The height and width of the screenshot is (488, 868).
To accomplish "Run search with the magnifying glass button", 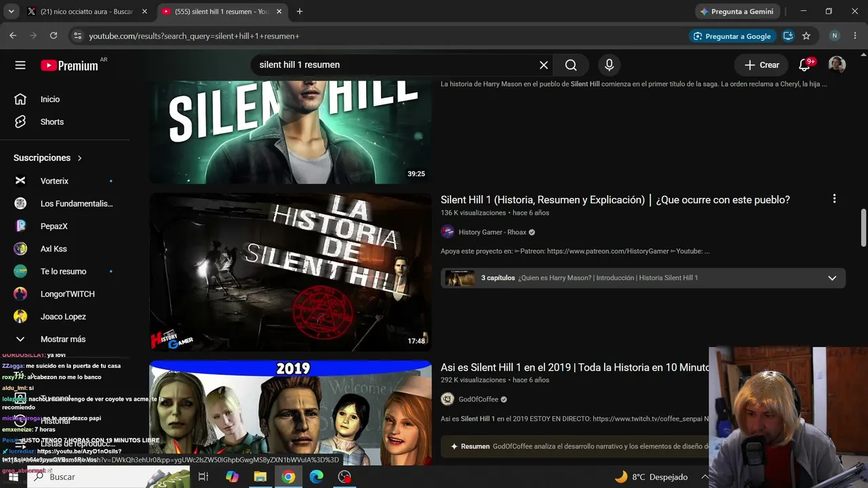I will tap(571, 65).
